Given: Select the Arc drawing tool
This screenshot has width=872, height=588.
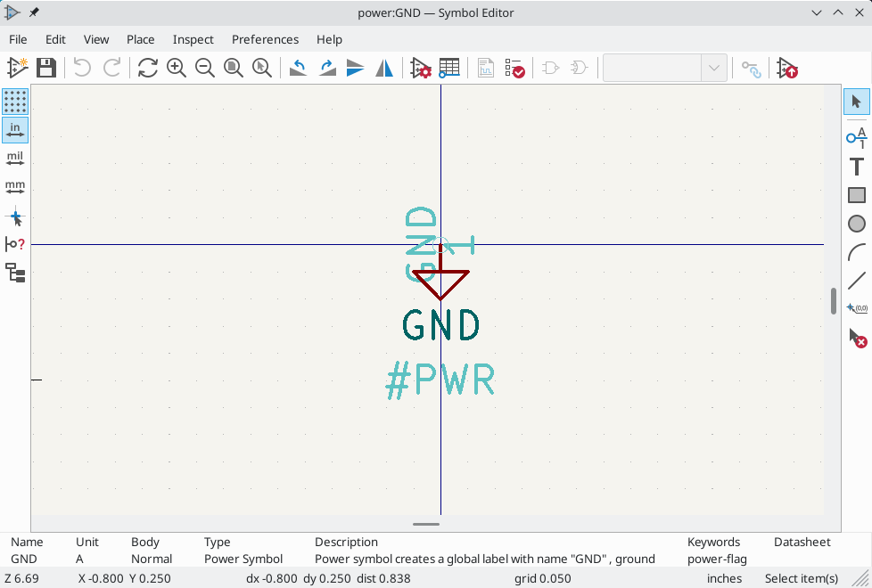Looking at the screenshot, I should (x=856, y=252).
